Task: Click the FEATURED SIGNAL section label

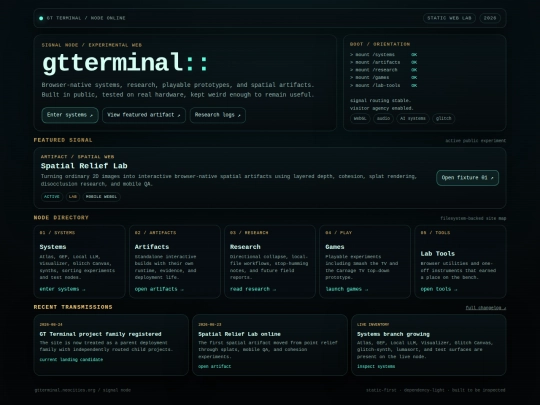Action: [63, 140]
